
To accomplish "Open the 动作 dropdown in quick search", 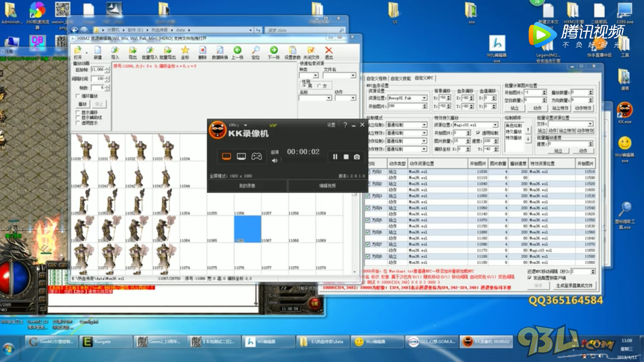I will [x=353, y=98].
